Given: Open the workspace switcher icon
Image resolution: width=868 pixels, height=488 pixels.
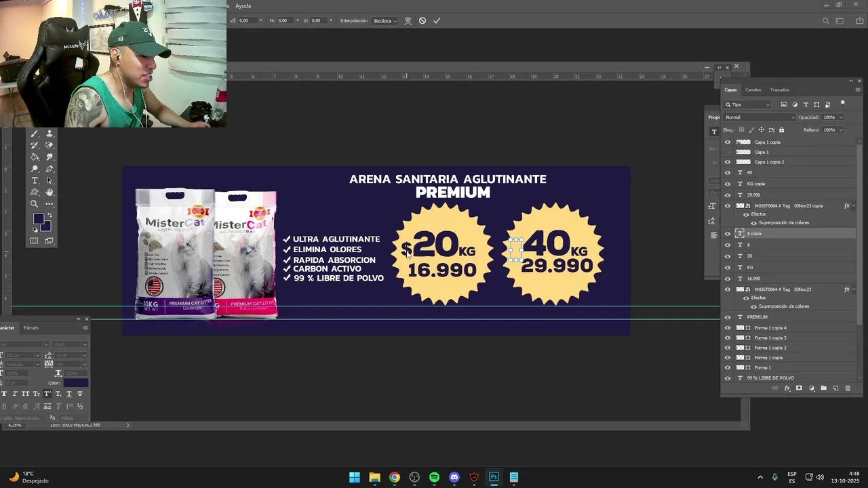Looking at the screenshot, I should [x=840, y=21].
